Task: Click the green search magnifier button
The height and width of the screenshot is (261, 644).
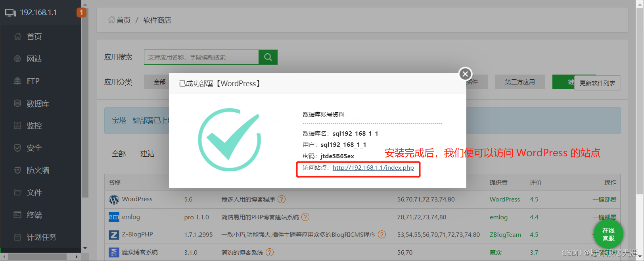Action: 268,57
